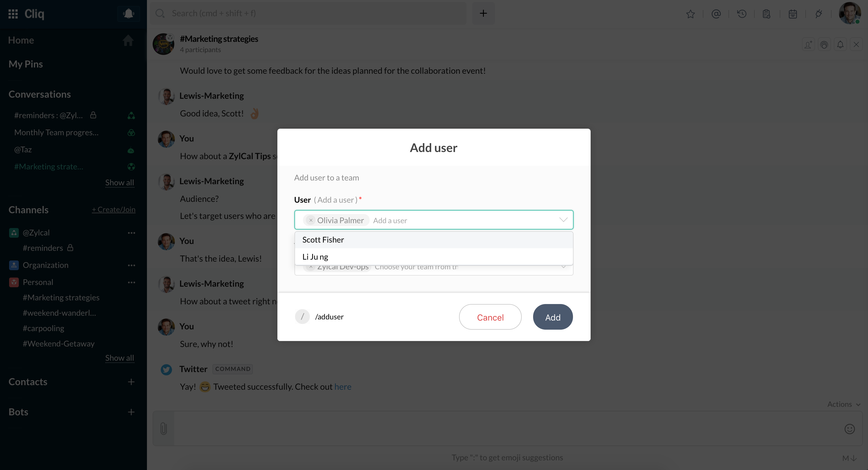The height and width of the screenshot is (470, 868).
Task: Click the notification bell in sidebar header
Action: 128,13
